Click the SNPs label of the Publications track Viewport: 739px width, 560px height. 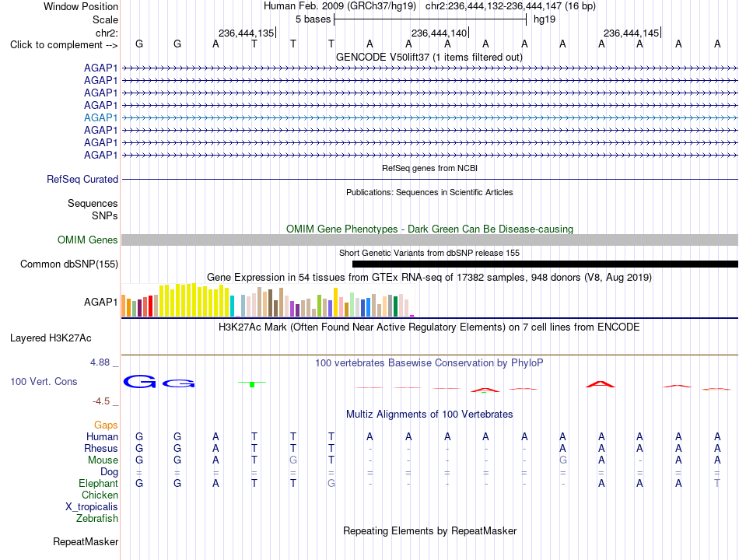tap(105, 215)
